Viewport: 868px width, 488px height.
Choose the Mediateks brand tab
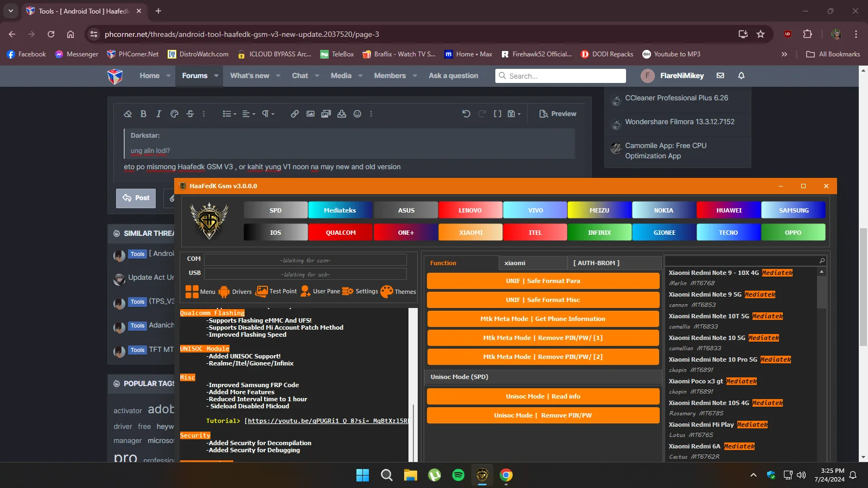pyautogui.click(x=340, y=210)
